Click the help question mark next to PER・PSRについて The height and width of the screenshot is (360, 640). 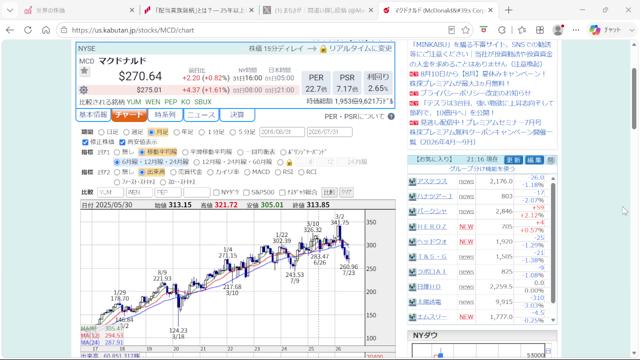pos(391,116)
